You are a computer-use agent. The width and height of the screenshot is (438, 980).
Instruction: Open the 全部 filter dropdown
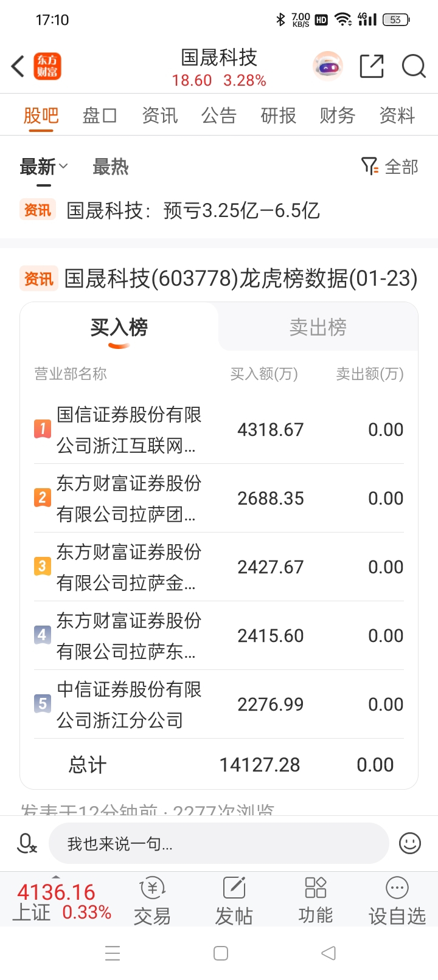pos(390,167)
